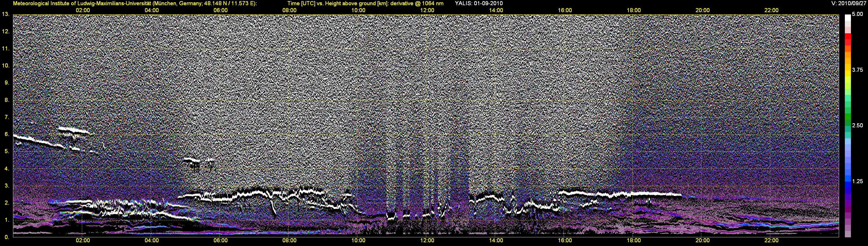Click the 16:00 label on the top time axis

565,10
